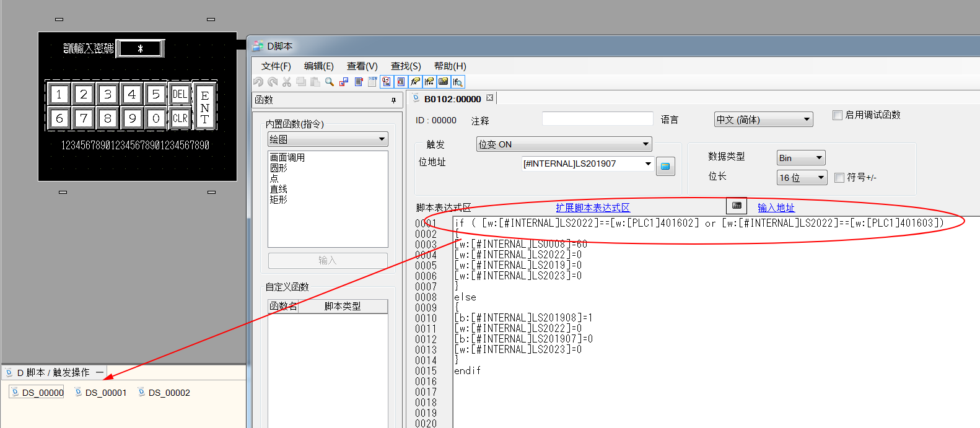Pin the 函数 functions panel
Image resolution: width=980 pixels, height=428 pixels.
click(393, 100)
